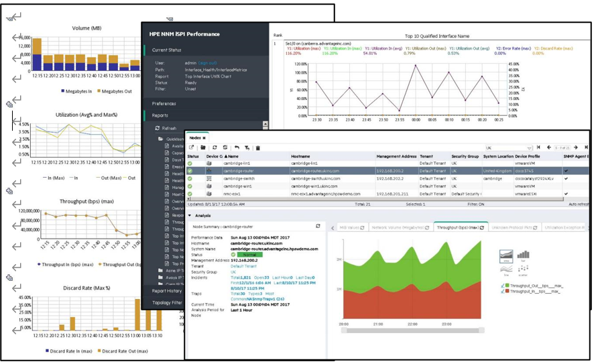Click the filter icon in Nodes toolbar
The image size is (594, 364).
(247, 147)
